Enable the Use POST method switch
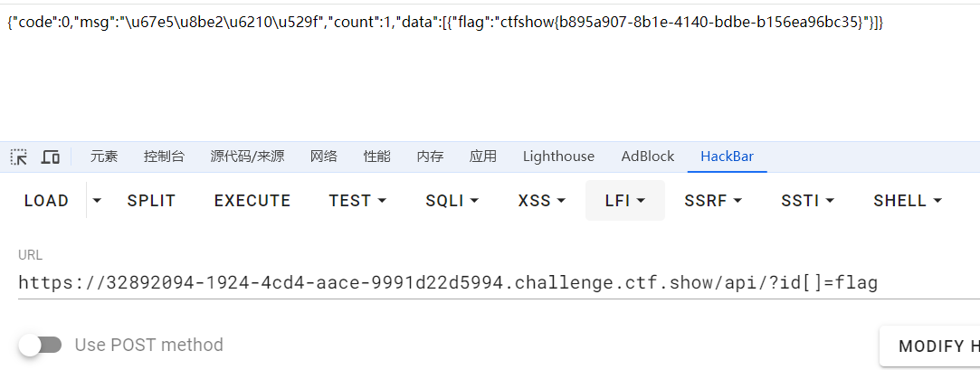 [41, 345]
